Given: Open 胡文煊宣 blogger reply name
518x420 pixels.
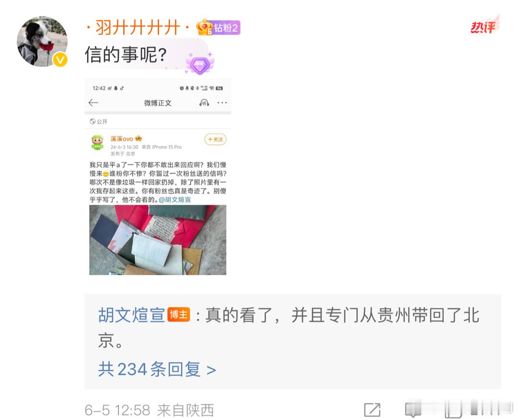Looking at the screenshot, I should [x=131, y=315].
